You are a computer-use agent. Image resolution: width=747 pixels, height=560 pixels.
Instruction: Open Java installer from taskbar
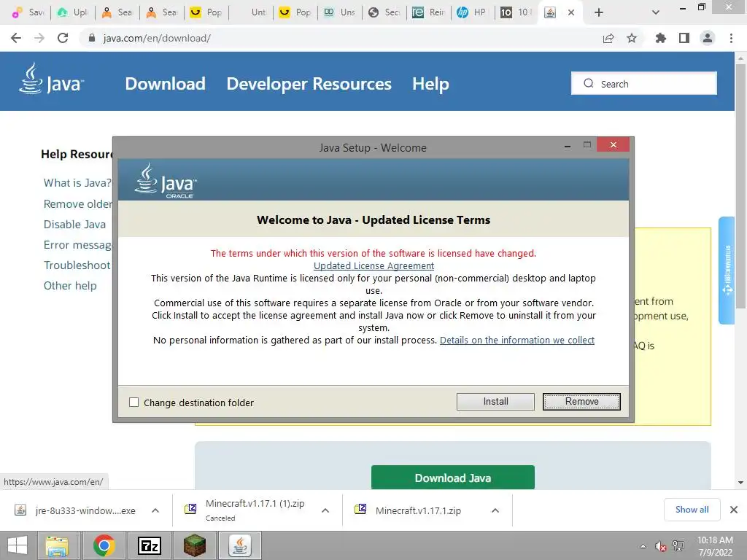pos(239,545)
